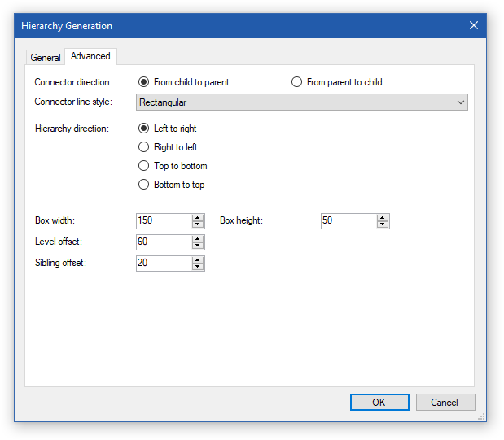Click the Sibling offset label
504x440 pixels.
(60, 263)
